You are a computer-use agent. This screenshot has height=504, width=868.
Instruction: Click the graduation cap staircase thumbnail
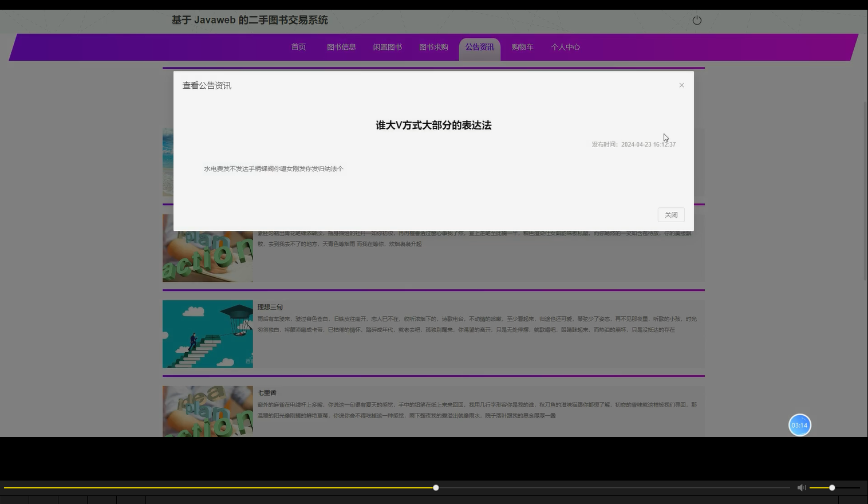[x=208, y=334]
